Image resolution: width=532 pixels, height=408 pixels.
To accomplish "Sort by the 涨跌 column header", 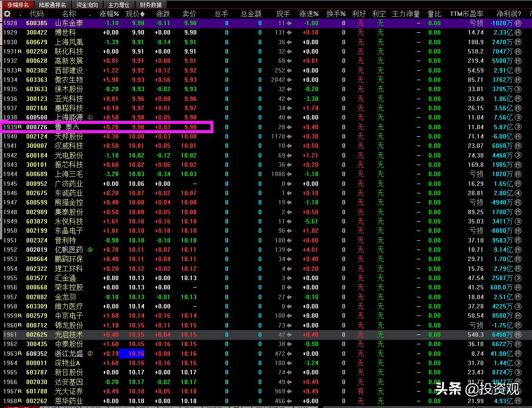I will click(163, 14).
